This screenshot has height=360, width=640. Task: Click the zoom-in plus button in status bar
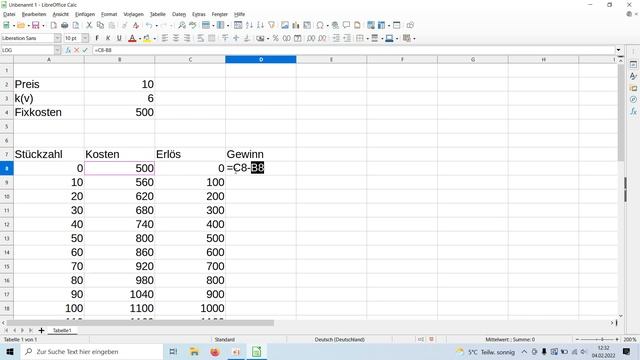tap(617, 339)
